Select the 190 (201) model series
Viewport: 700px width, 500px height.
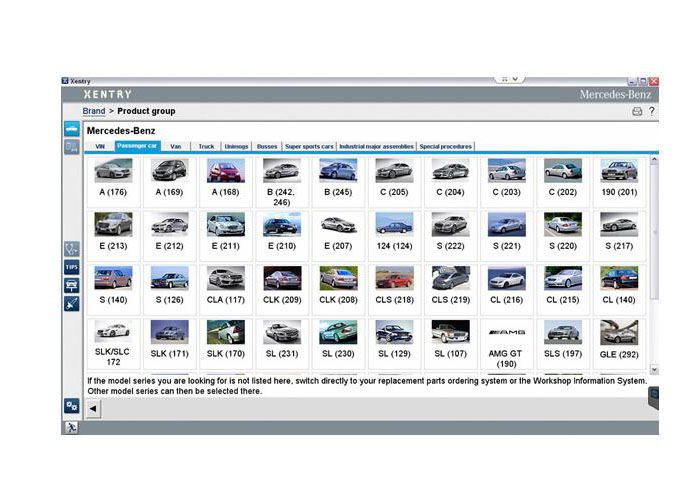[x=619, y=182]
